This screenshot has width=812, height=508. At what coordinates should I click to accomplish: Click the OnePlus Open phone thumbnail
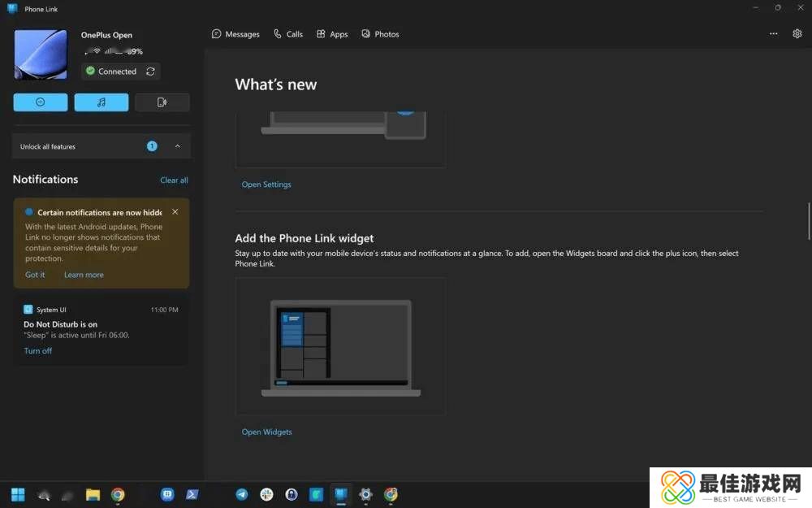[x=41, y=55]
